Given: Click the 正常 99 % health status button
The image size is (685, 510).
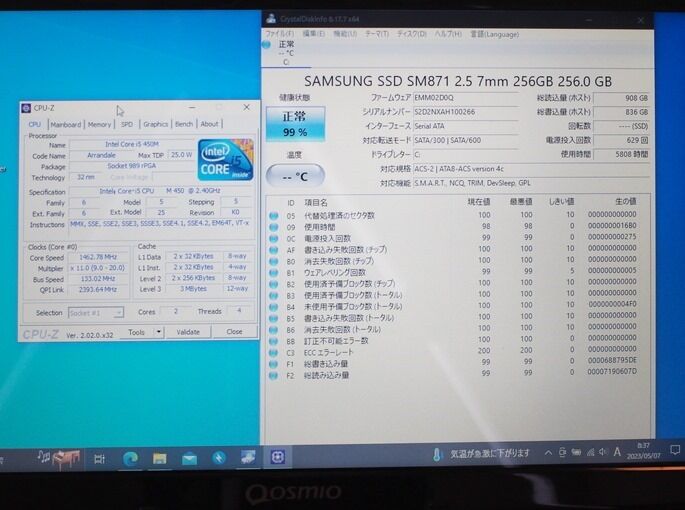Looking at the screenshot, I should [295, 124].
